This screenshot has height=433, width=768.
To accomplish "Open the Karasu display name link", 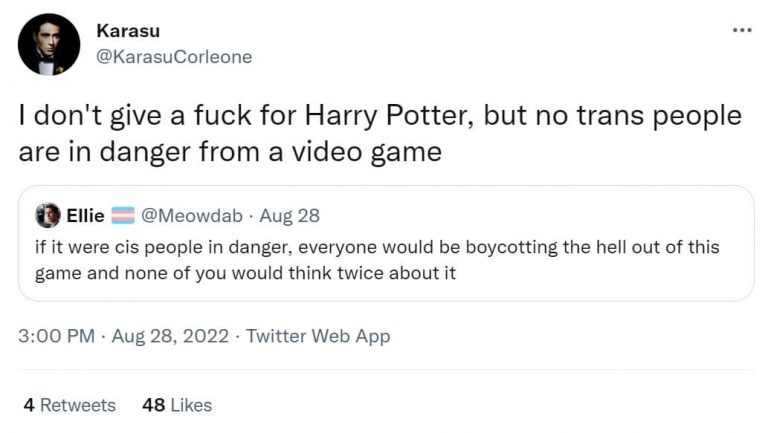I will coord(127,31).
